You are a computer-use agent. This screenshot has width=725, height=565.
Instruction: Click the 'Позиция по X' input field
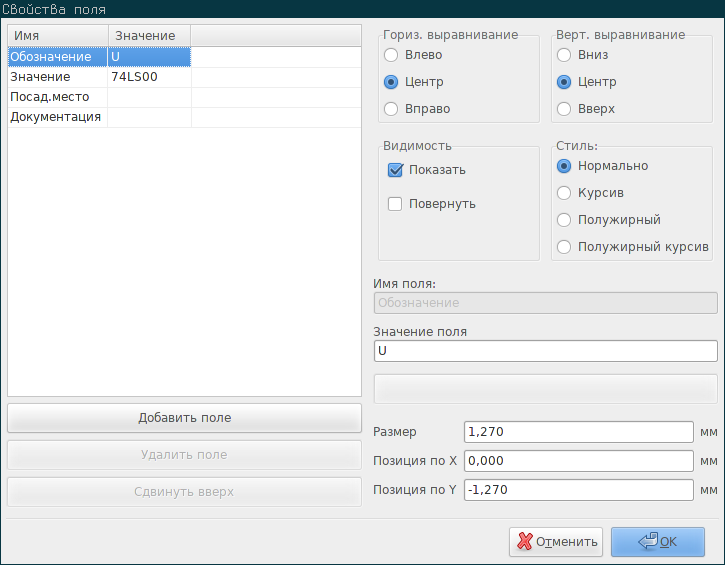(579, 461)
